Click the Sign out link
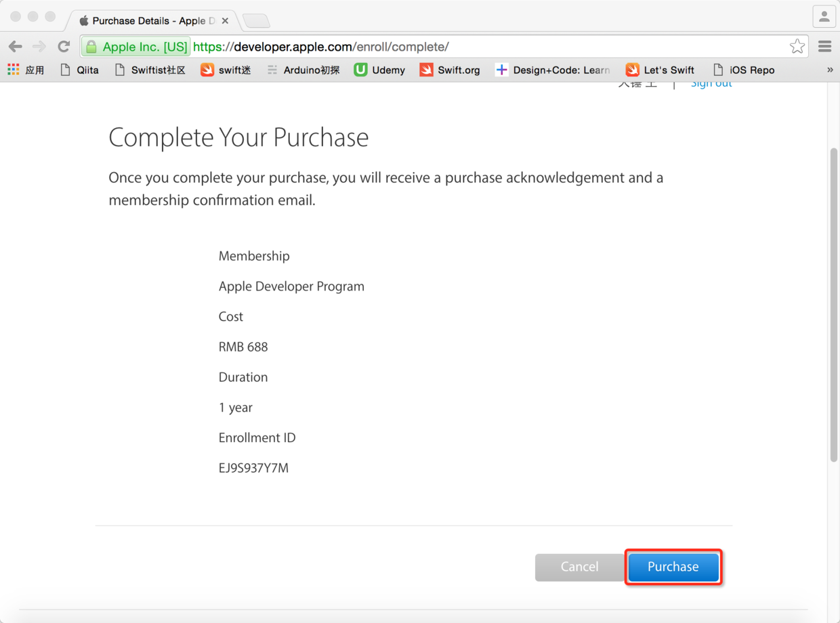The image size is (840, 623). [x=711, y=84]
